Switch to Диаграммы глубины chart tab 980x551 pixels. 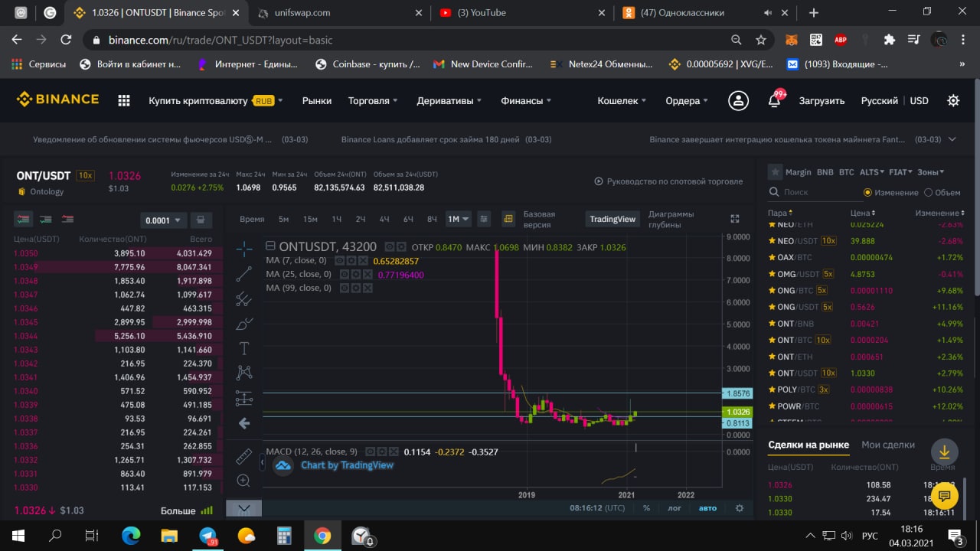tap(671, 219)
